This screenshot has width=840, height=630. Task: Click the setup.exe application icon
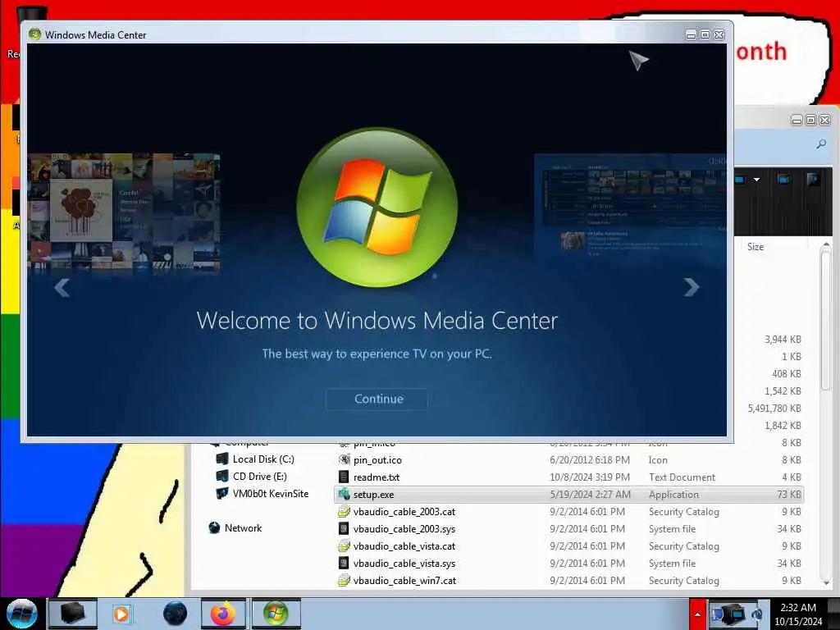point(344,495)
